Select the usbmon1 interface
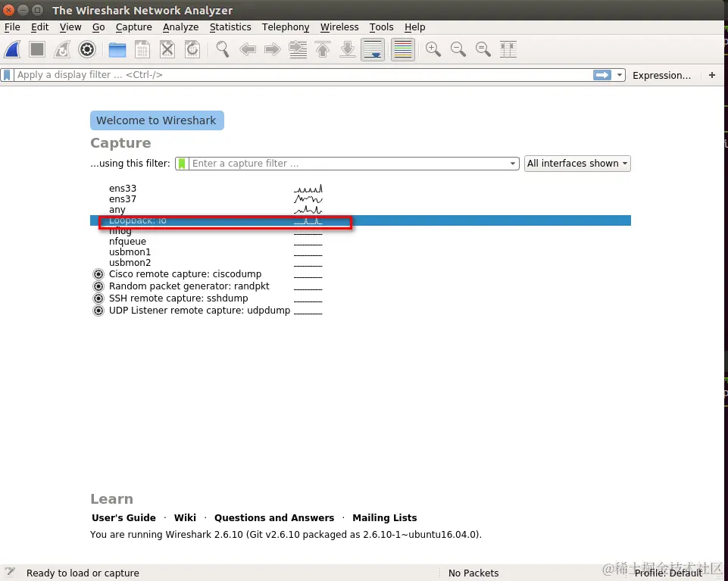Image resolution: width=728 pixels, height=581 pixels. click(x=361, y=252)
